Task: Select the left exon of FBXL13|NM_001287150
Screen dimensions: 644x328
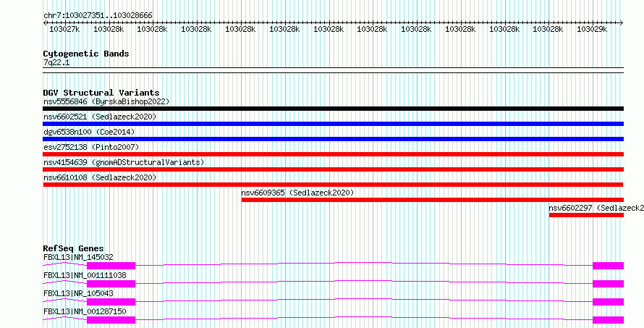Action: [111, 320]
